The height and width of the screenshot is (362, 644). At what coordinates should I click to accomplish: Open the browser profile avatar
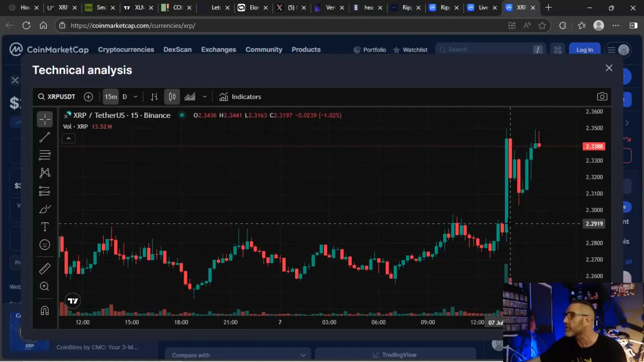599,25
